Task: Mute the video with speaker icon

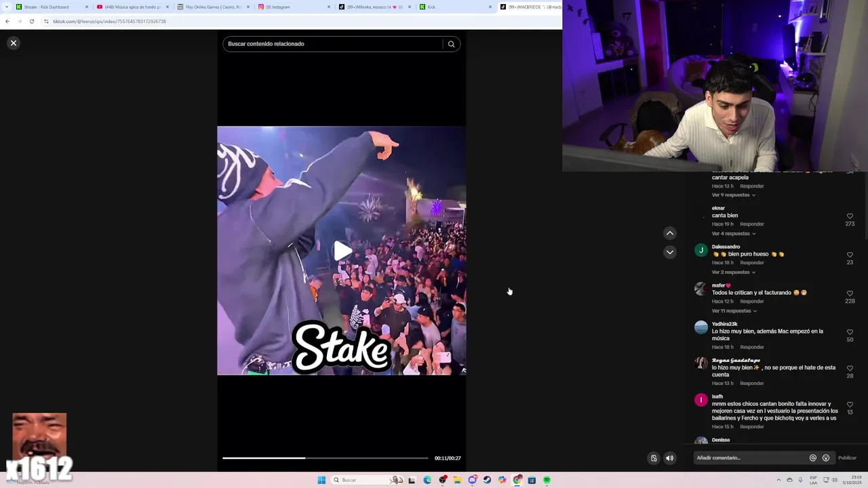Action: (669, 458)
